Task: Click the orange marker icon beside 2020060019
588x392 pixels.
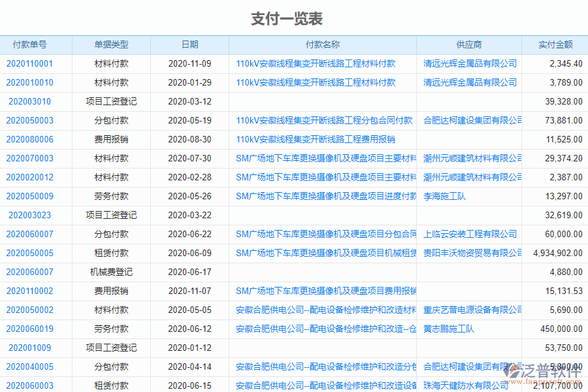Action: point(7,329)
